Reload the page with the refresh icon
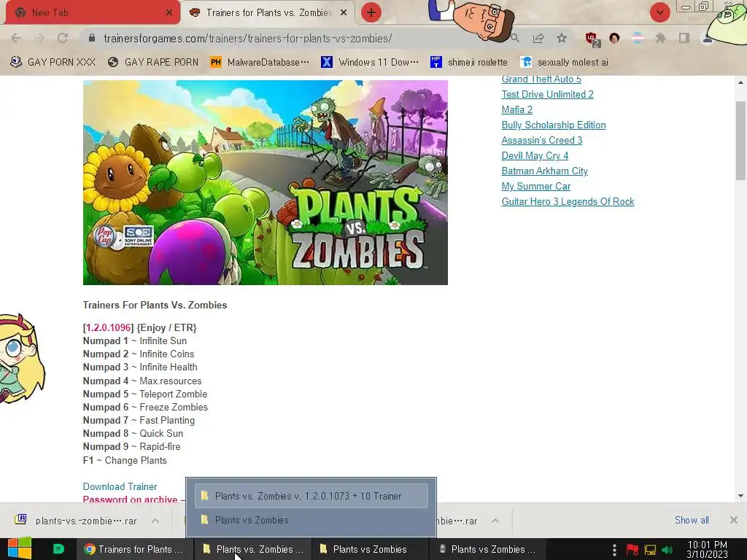747x560 pixels. click(x=63, y=38)
